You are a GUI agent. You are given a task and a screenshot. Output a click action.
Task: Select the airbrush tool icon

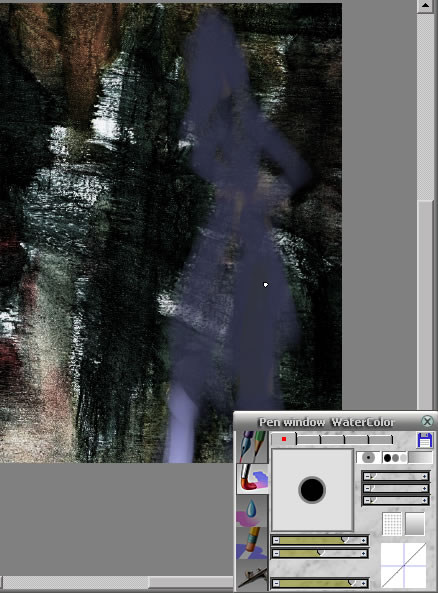pyautogui.click(x=252, y=575)
